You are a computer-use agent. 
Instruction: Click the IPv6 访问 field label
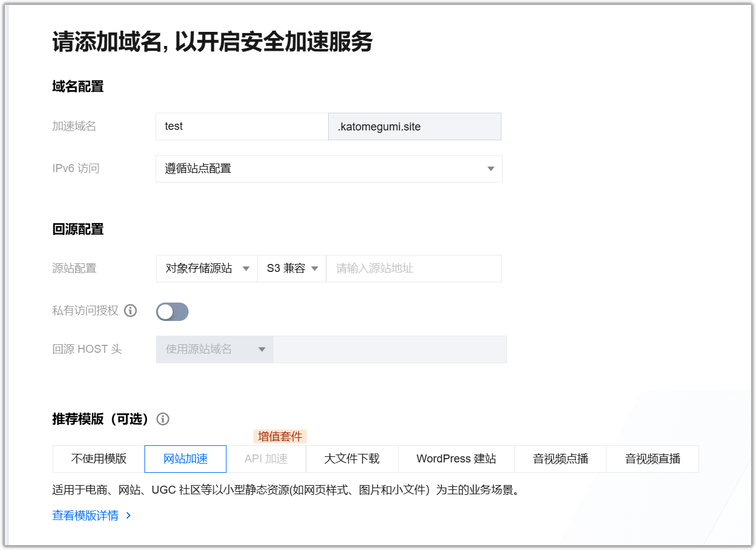[76, 168]
